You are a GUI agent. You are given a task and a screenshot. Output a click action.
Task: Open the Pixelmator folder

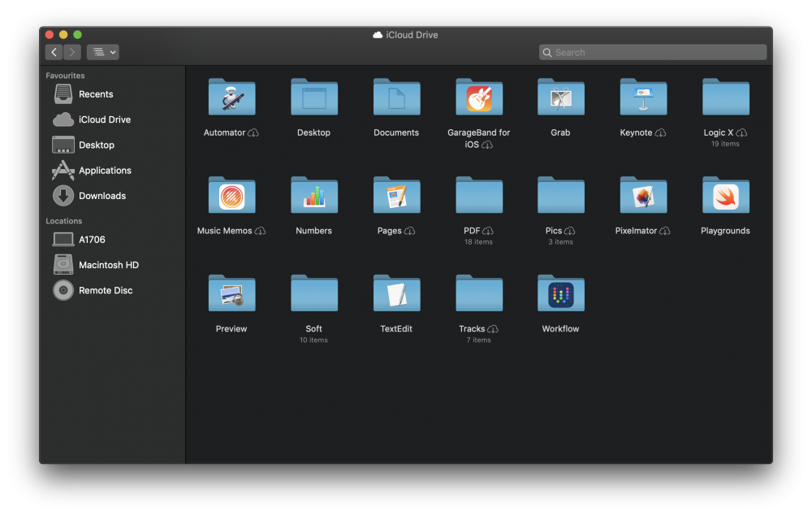click(643, 195)
